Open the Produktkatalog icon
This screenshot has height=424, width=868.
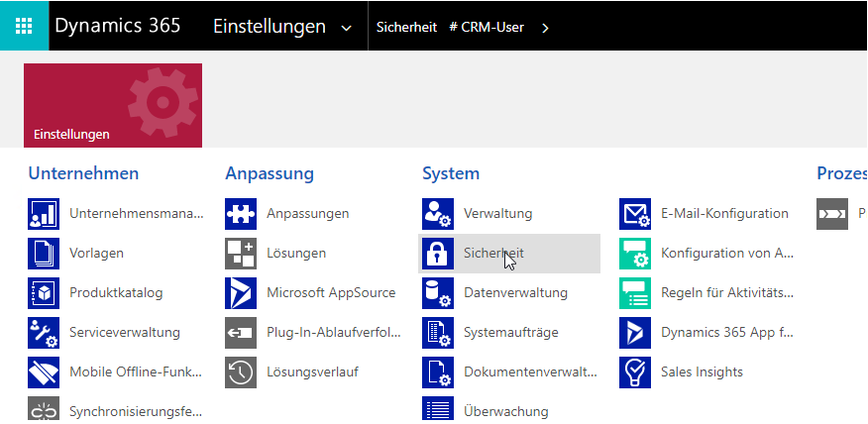coord(44,293)
